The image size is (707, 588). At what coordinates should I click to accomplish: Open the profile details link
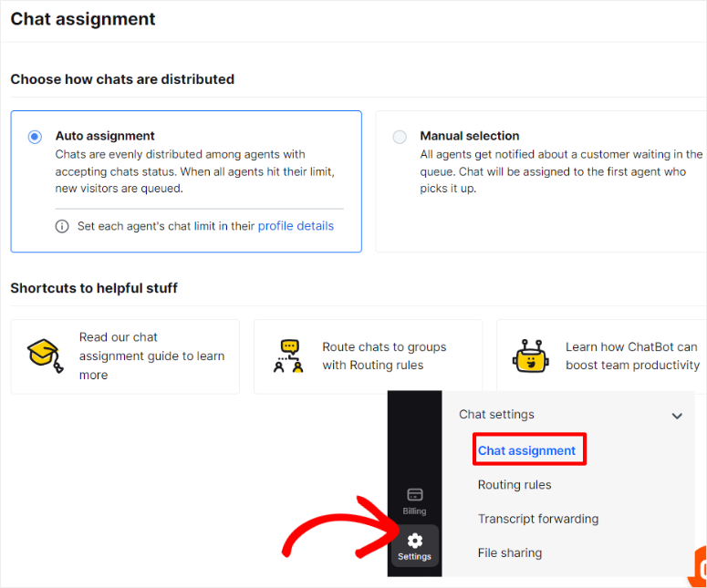pyautogui.click(x=296, y=226)
